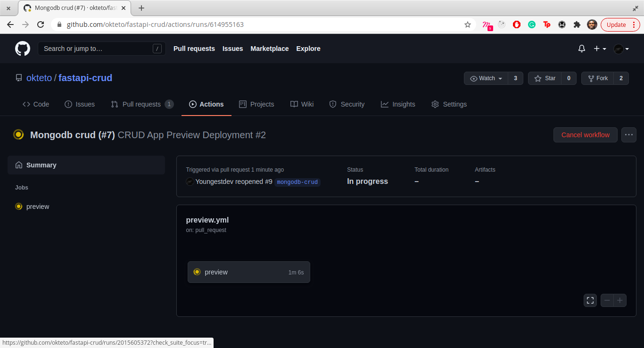Open the Fork count of 2
The height and width of the screenshot is (348, 644).
point(621,78)
